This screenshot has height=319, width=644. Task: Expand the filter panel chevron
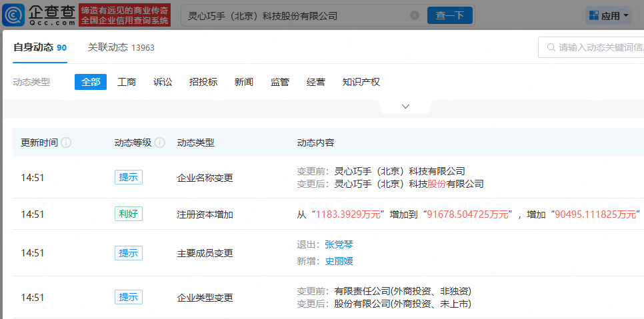coord(405,107)
